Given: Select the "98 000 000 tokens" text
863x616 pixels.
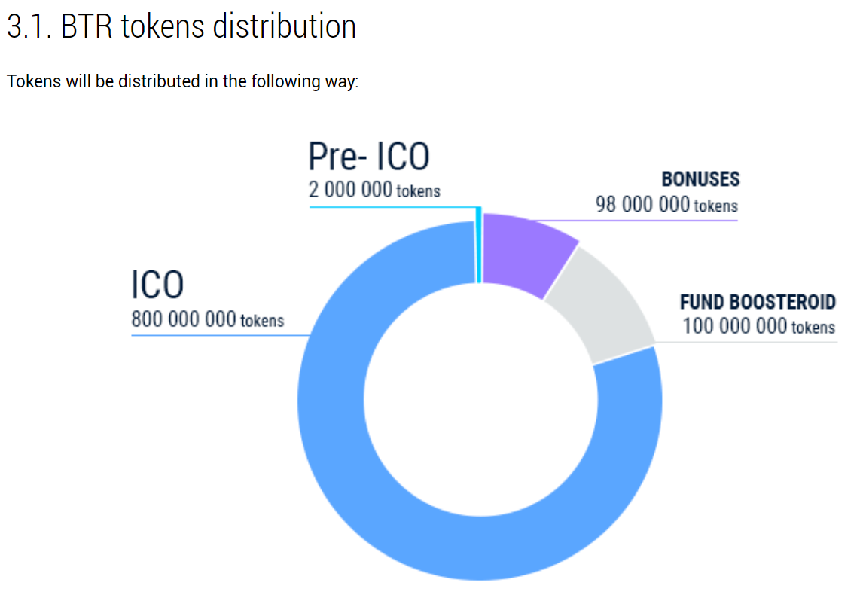Looking at the screenshot, I should click(x=666, y=205).
